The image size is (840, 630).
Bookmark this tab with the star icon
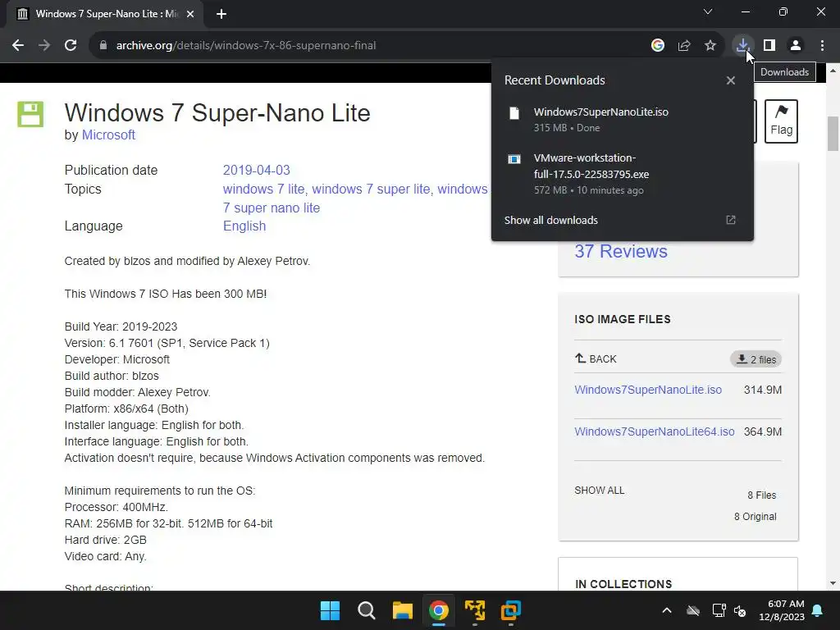[x=710, y=46]
